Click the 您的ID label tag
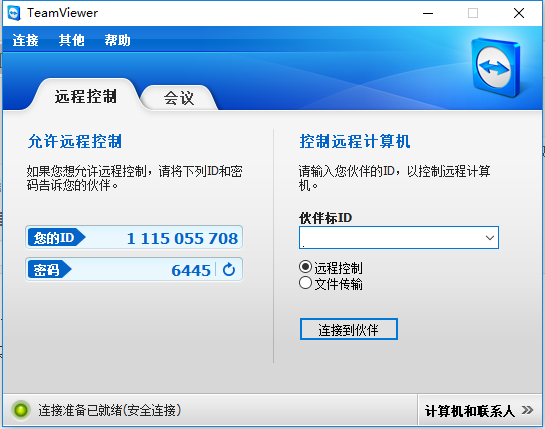The width and height of the screenshot is (545, 429). 56,238
